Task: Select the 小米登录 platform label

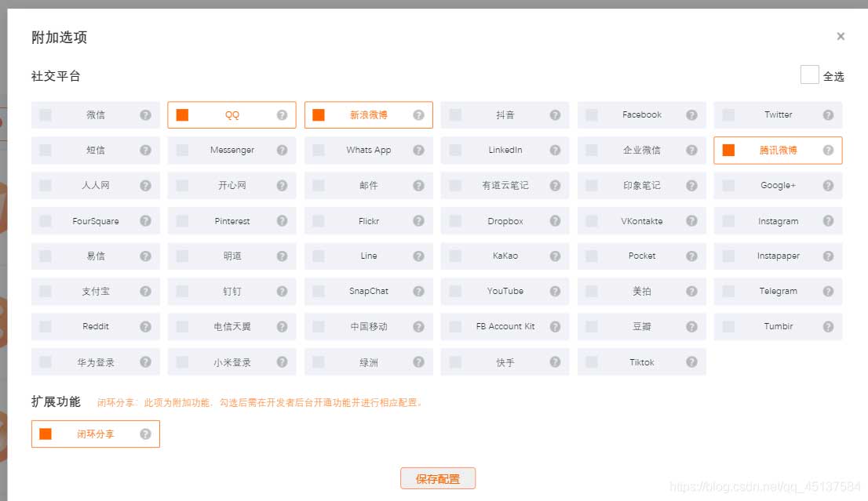Action: coord(232,362)
